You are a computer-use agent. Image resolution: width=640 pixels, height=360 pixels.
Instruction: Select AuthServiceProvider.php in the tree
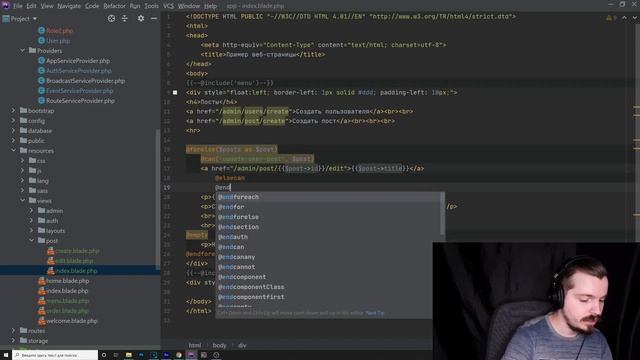pyautogui.click(x=78, y=71)
